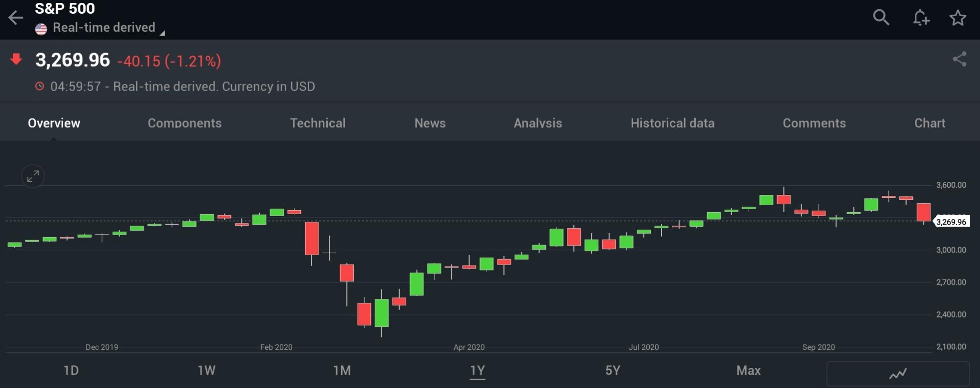980x388 pixels.
Task: Click the red down-arrow price indicator
Action: pos(16,59)
